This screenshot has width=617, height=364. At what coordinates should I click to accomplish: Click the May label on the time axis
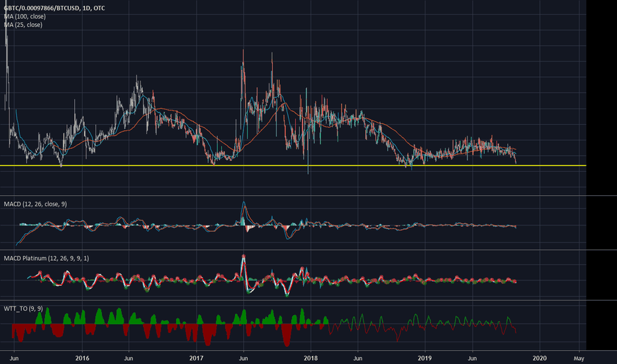coord(579,359)
